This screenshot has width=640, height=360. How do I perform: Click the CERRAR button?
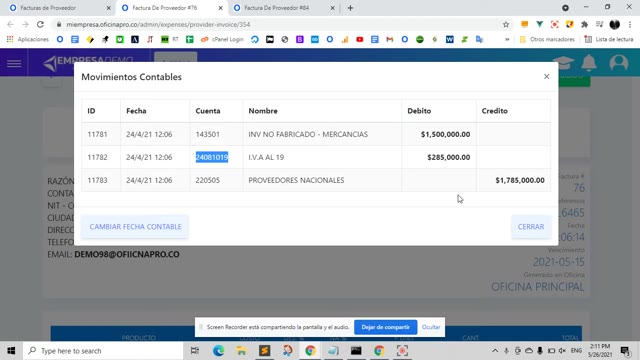tap(531, 227)
